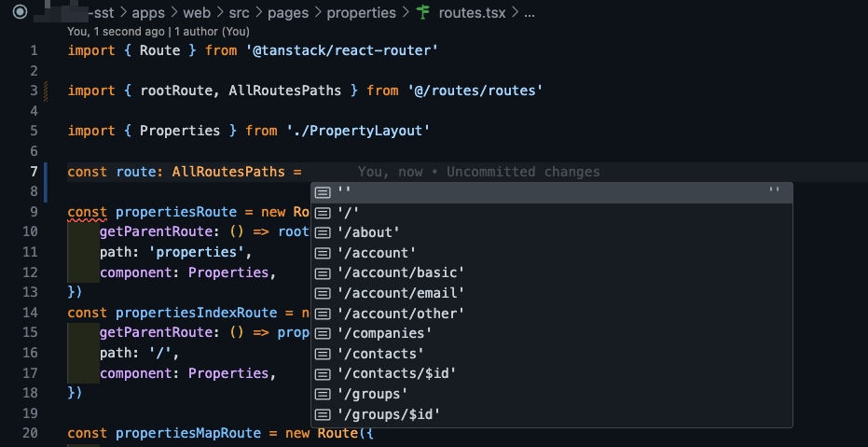Click the icon beside '/about' suggestion

323,232
